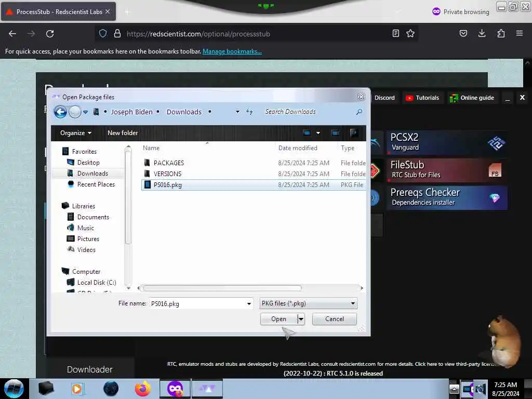Open the Windows Start menu
532x399 pixels.
[14, 389]
